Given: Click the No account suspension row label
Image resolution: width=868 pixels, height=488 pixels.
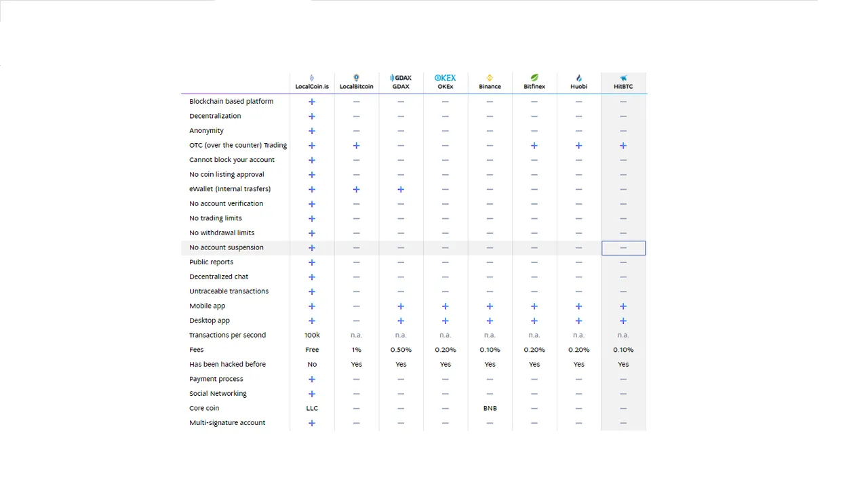Looking at the screenshot, I should [226, 247].
